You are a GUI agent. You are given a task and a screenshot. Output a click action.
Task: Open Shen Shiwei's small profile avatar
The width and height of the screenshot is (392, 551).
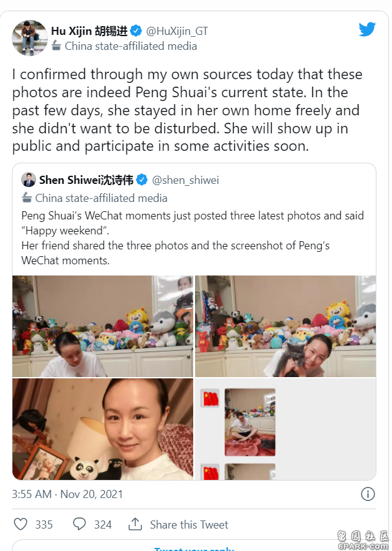coord(29,180)
